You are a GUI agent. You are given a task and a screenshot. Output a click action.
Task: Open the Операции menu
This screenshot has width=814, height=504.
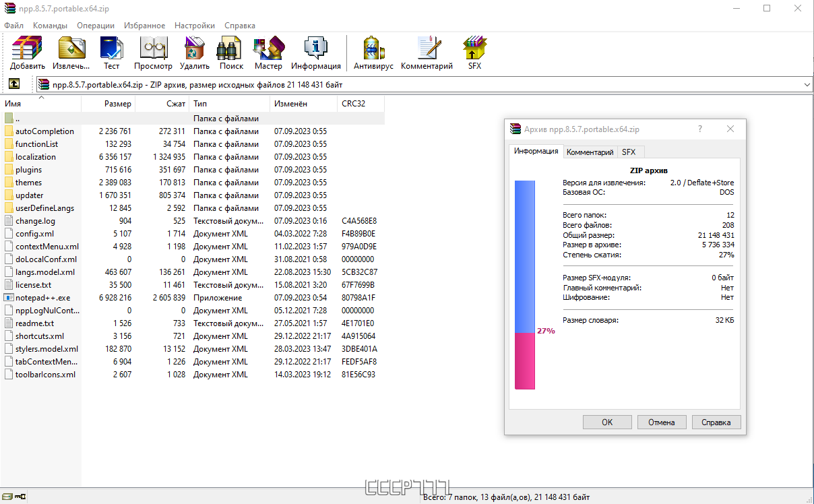[96, 26]
